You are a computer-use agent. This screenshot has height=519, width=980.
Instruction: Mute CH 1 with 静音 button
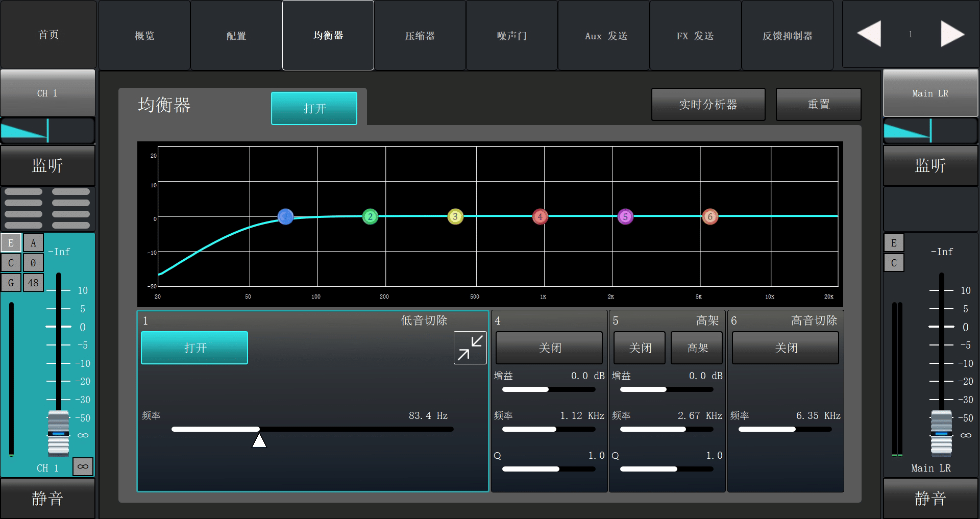click(x=47, y=498)
